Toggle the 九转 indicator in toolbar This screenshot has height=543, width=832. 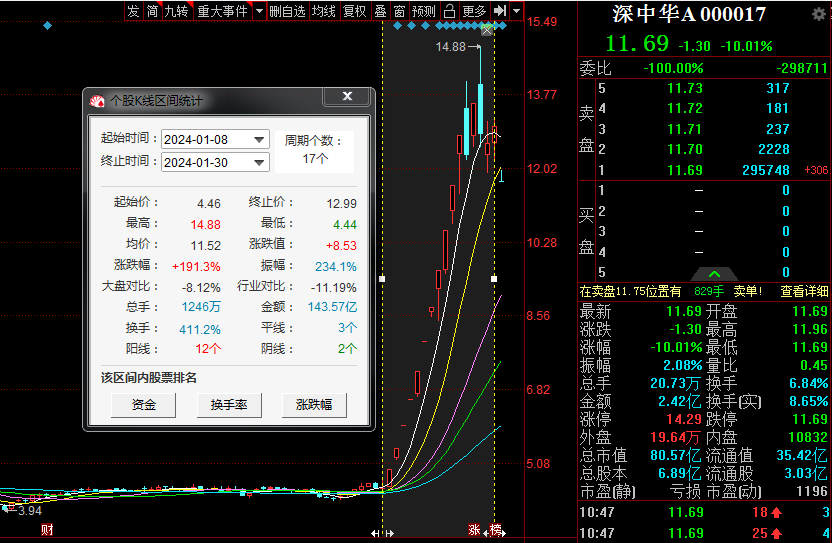[176, 11]
